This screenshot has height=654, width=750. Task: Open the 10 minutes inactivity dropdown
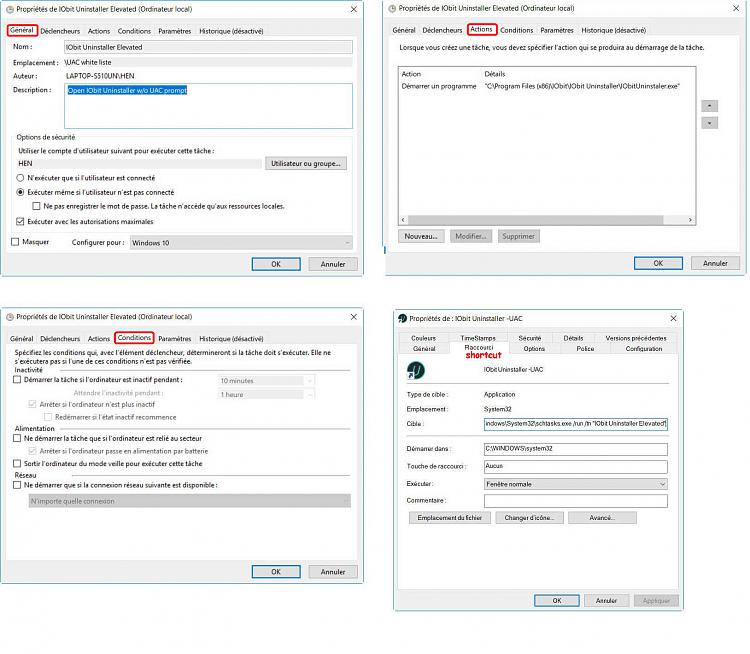[266, 381]
